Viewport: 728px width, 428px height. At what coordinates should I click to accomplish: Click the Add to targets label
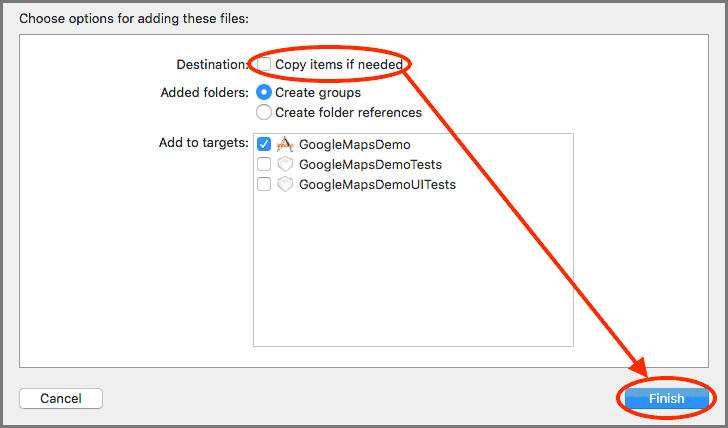pyautogui.click(x=204, y=143)
